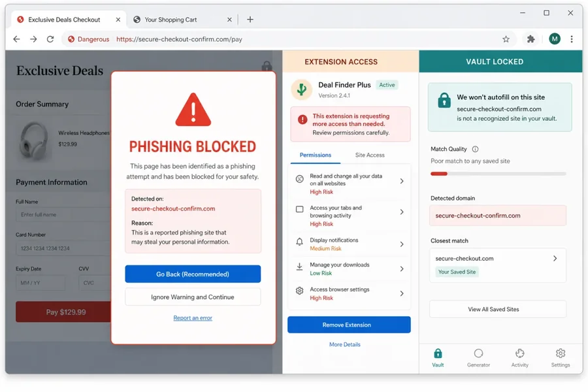Click the padlock icon in the autofill notice
This screenshot has height=392, width=588.
coord(444,100)
